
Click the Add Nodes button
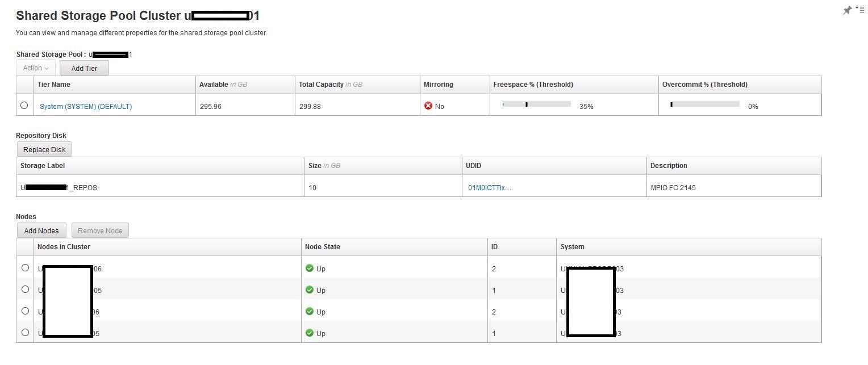41,230
